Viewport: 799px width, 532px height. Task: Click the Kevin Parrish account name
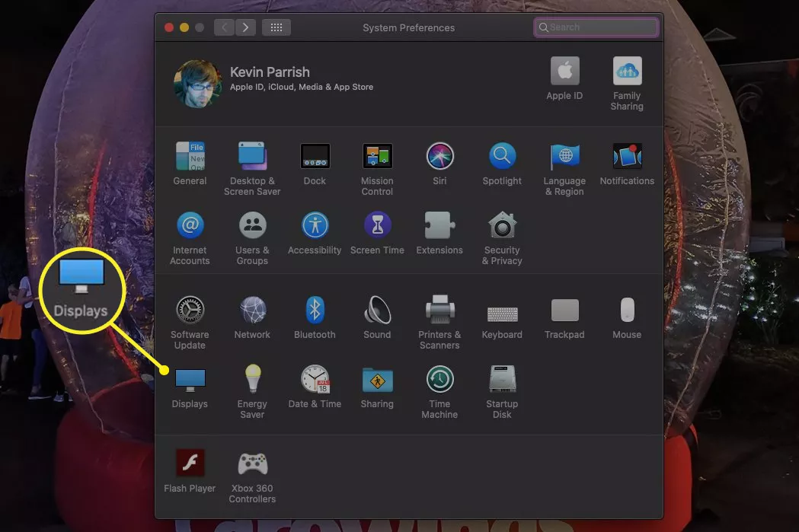(x=270, y=72)
